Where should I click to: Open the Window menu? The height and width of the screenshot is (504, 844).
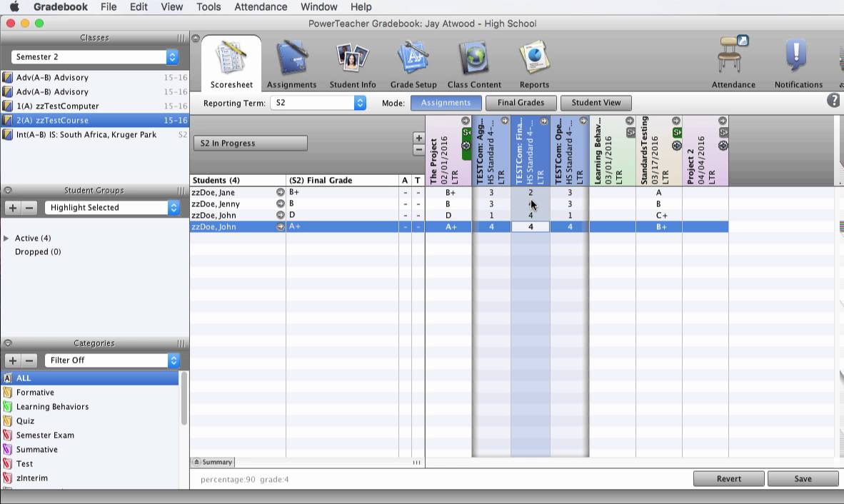(x=318, y=7)
